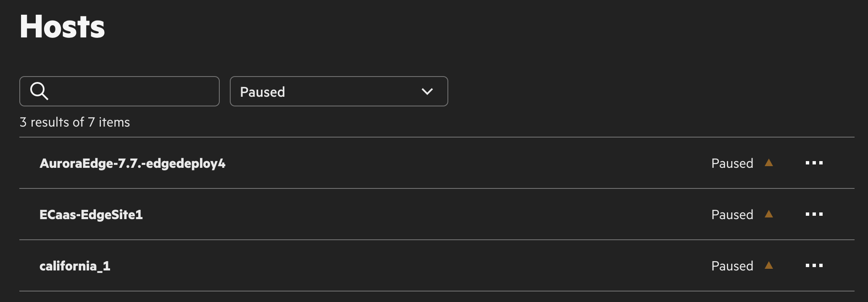Click the Paused status on ECaas-EdgeSite1 row
Image resolution: width=868 pixels, height=302 pixels.
pyautogui.click(x=732, y=215)
